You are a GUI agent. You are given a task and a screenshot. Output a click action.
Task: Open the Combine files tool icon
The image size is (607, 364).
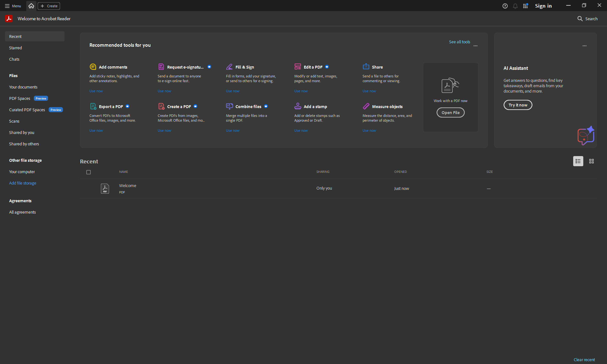click(x=230, y=106)
